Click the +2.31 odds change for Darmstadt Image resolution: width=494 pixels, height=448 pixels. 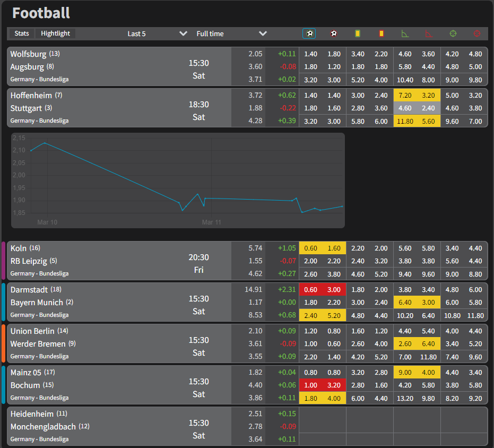tap(287, 289)
